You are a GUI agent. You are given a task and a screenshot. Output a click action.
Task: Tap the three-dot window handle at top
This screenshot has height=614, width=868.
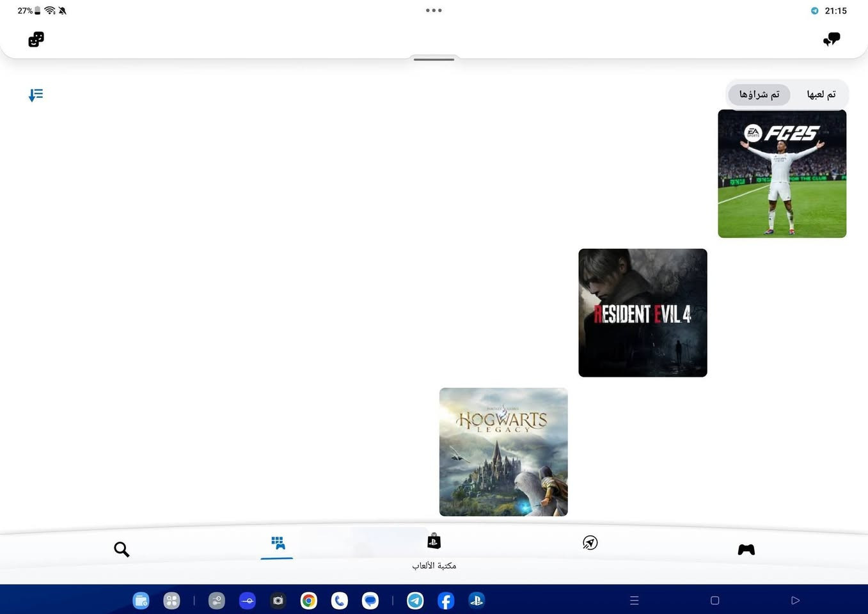[x=434, y=10]
